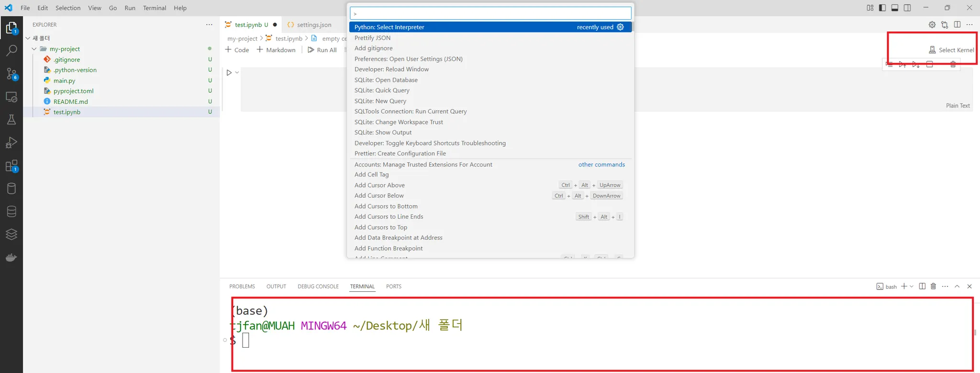Add a new Code cell

click(x=237, y=50)
